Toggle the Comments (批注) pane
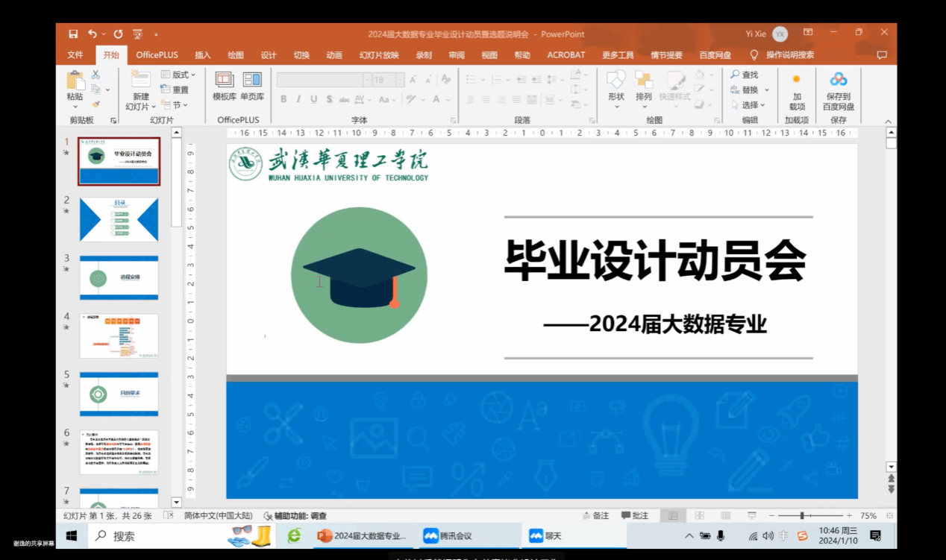Image resolution: width=946 pixels, height=560 pixels. point(634,516)
